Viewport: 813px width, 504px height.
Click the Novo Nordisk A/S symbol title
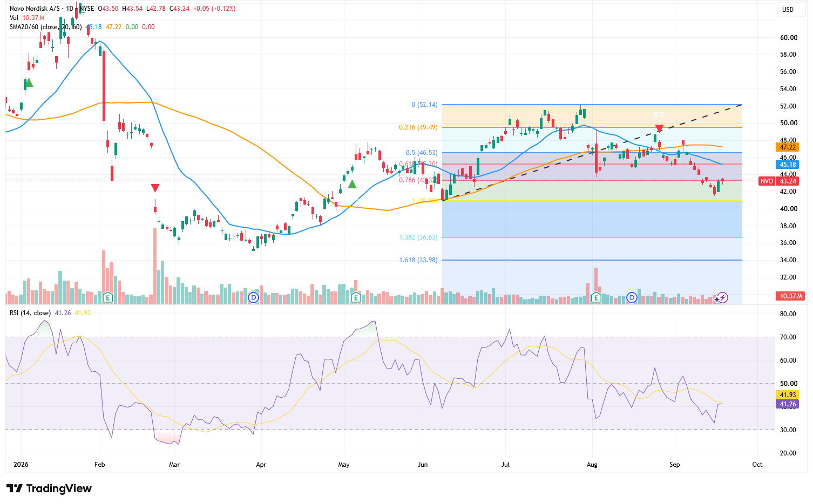tap(35, 9)
